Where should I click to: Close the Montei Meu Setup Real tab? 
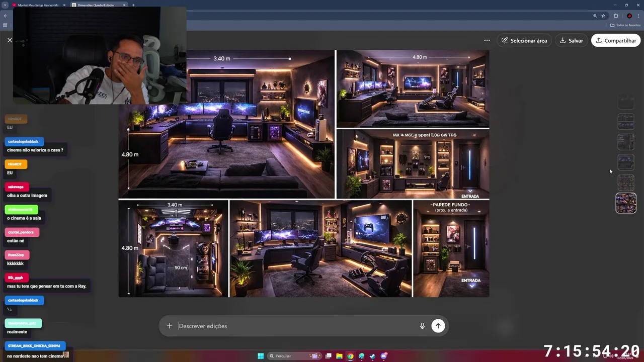[x=64, y=5]
